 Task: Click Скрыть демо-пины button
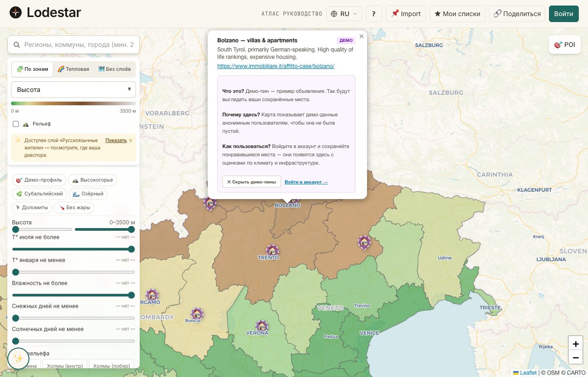[x=251, y=182]
